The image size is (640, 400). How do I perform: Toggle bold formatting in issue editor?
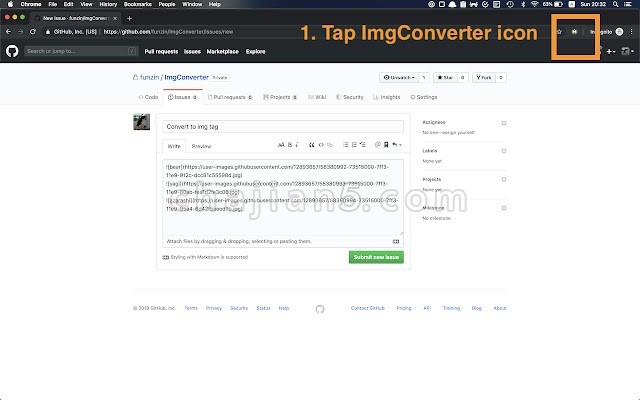pyautogui.click(x=290, y=144)
